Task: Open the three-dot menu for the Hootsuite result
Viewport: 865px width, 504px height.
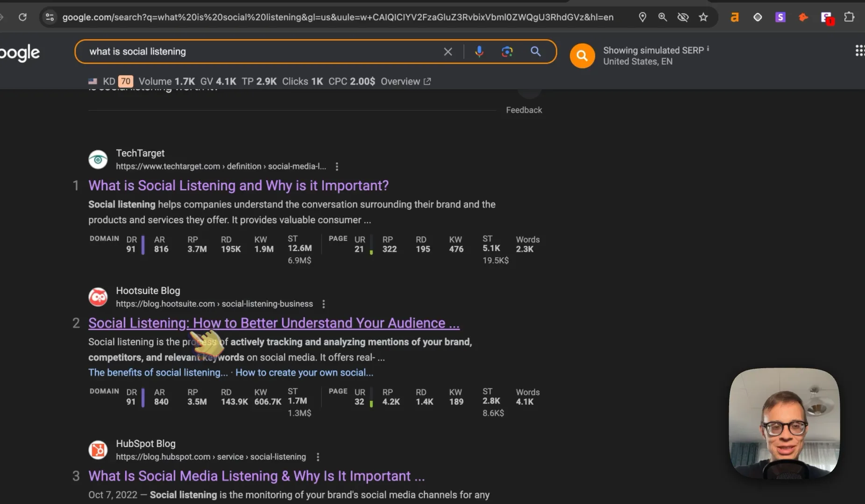Action: 323,304
